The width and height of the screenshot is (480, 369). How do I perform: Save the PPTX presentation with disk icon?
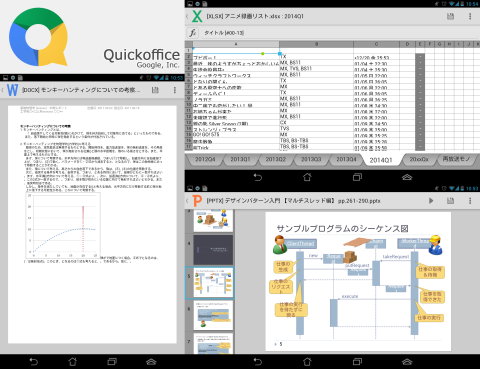pos(450,201)
